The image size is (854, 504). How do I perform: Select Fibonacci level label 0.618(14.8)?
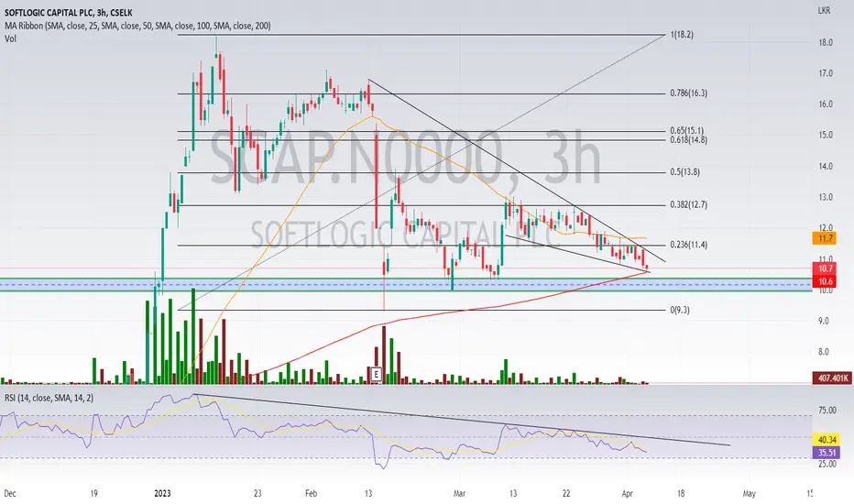688,139
